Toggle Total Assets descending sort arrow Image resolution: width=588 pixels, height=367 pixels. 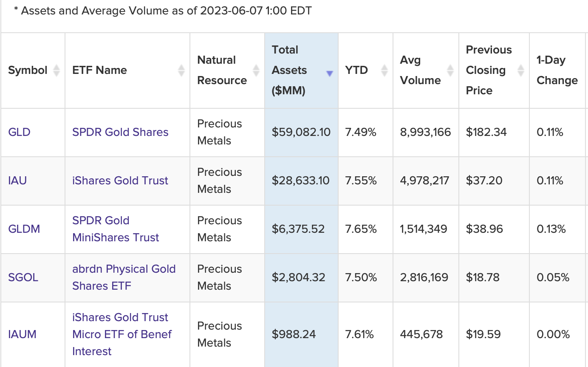pos(329,73)
